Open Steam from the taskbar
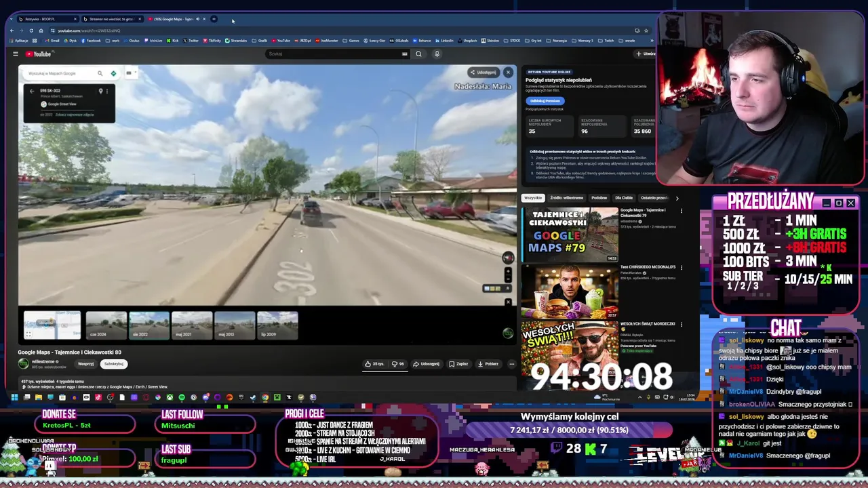868x488 pixels. point(253,397)
